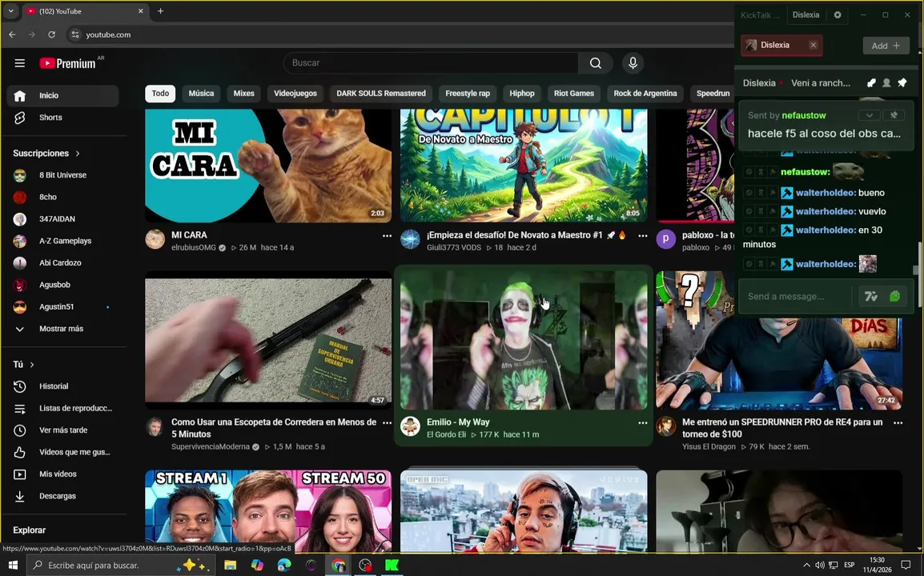This screenshot has width=924, height=576.
Task: Open Listas de reproducción in sidebar
Action: coord(62,408)
